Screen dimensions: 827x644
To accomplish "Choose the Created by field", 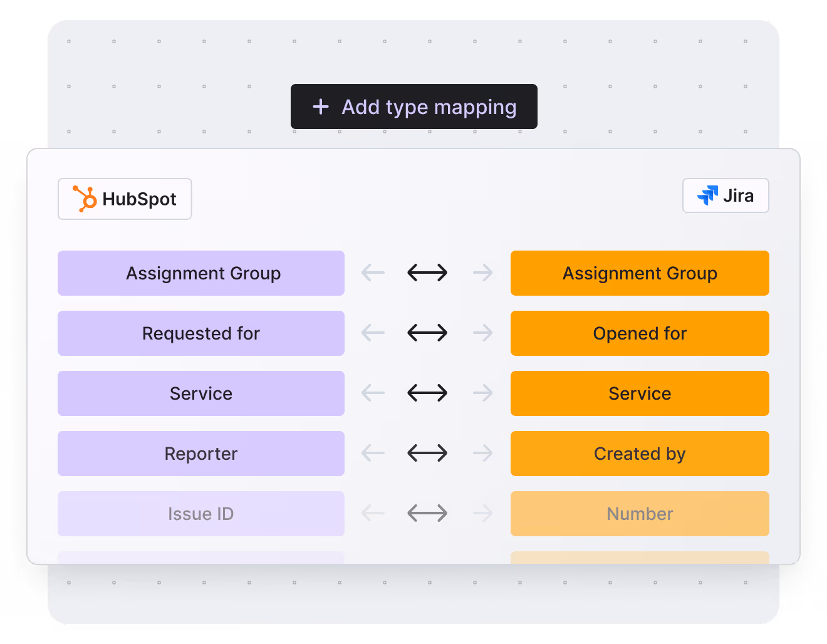I will 640,454.
